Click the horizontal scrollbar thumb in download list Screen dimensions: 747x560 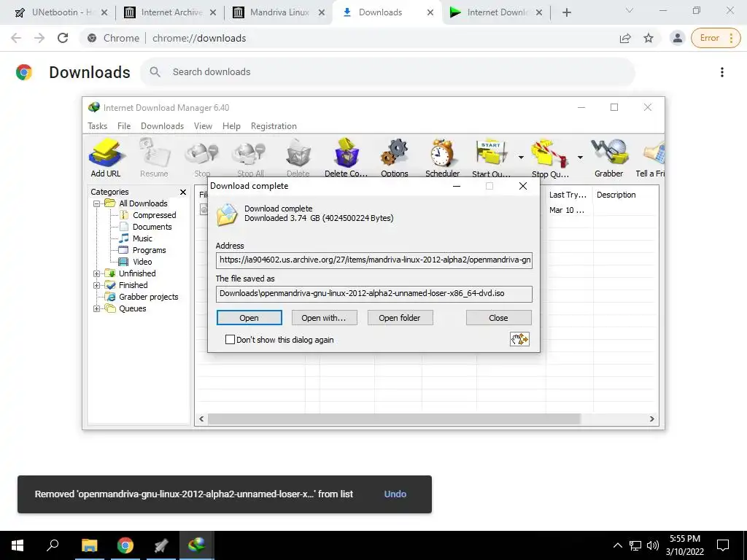[394, 419]
